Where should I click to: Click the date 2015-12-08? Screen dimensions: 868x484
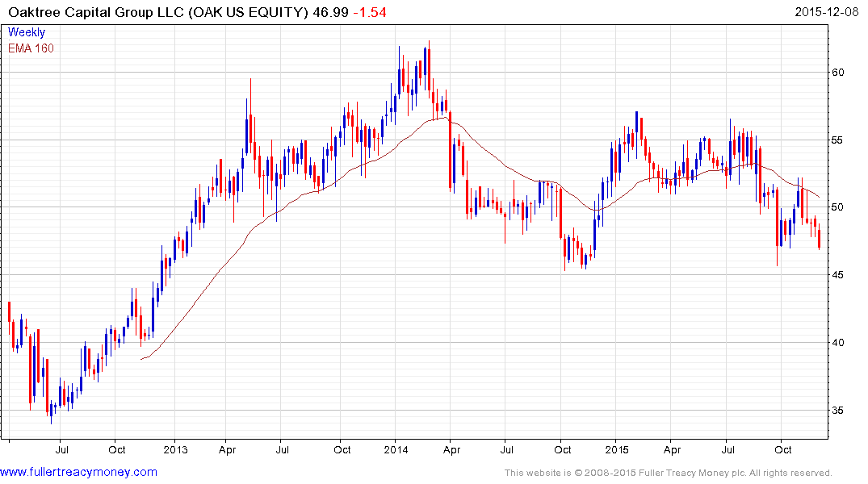tap(827, 12)
